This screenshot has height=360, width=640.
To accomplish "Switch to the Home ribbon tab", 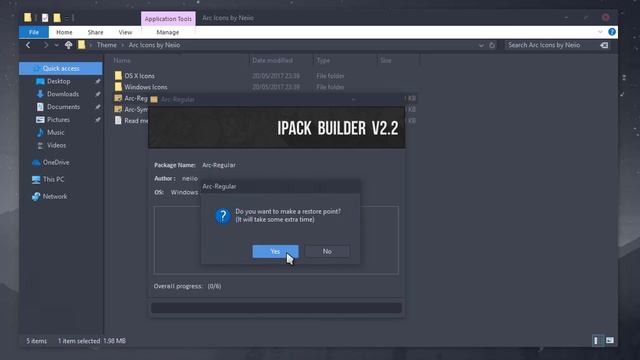I will pos(64,32).
